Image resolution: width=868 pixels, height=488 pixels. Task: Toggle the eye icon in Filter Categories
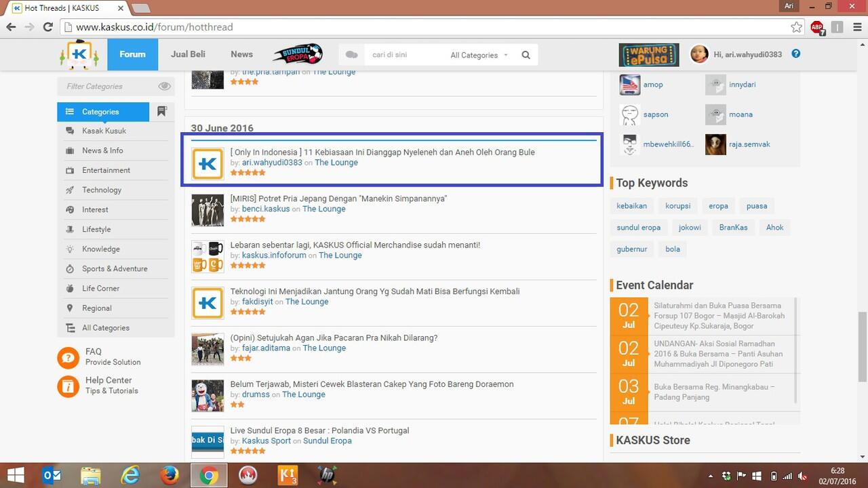coord(164,86)
